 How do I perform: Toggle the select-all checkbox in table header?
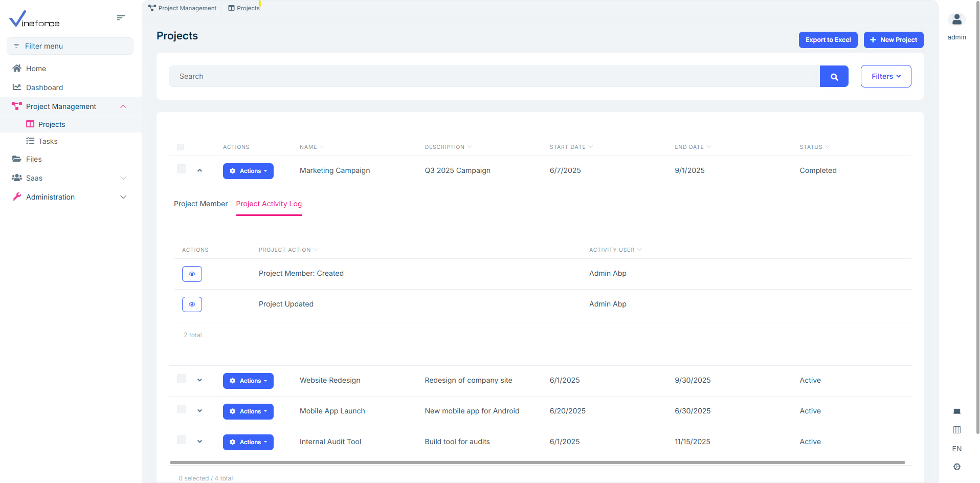(180, 147)
